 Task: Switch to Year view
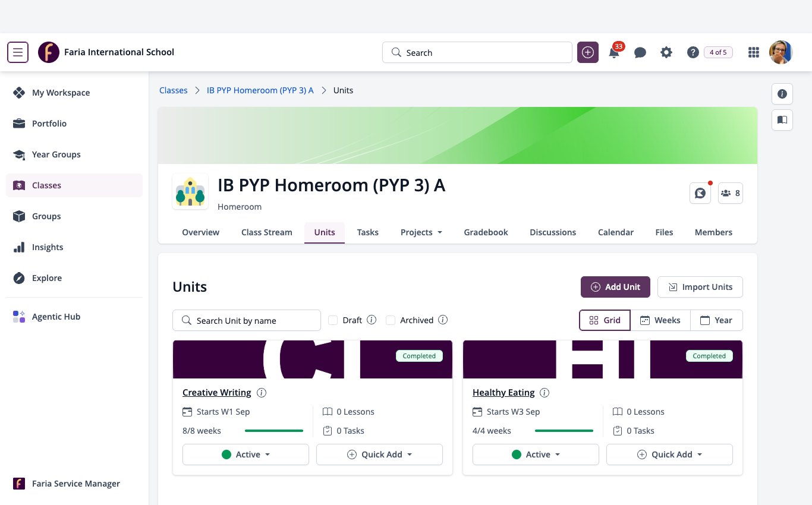coord(716,320)
